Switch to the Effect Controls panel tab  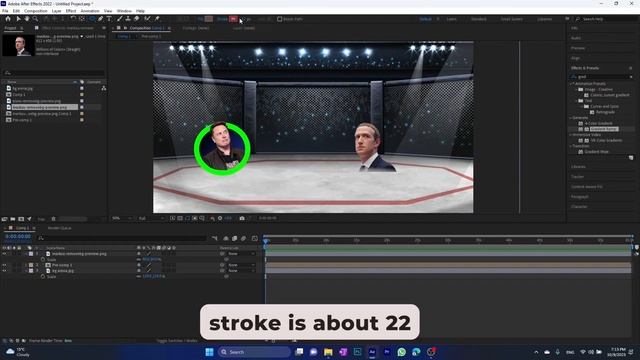(68, 28)
